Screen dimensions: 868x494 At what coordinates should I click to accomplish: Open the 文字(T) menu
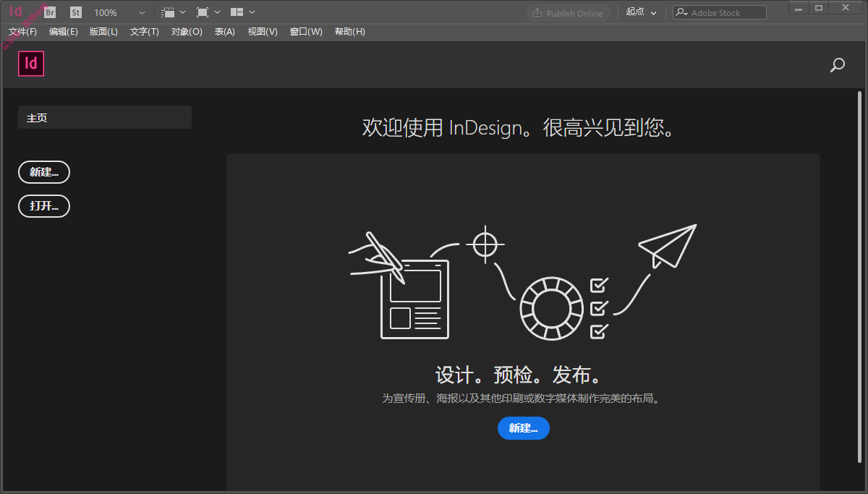[145, 32]
